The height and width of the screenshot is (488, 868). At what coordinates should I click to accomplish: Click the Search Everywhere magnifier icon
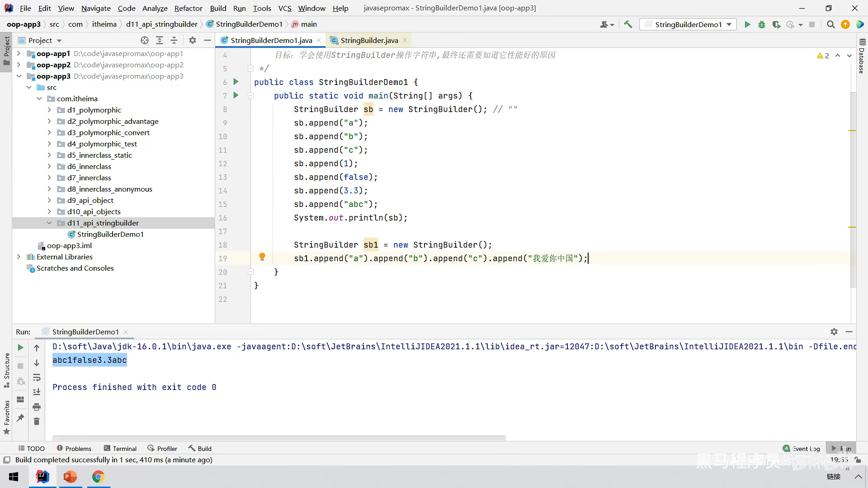(830, 24)
